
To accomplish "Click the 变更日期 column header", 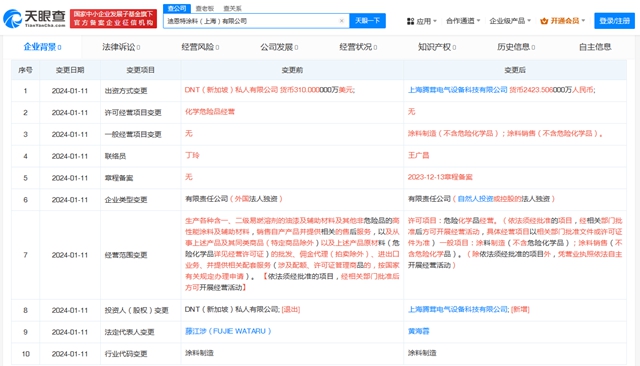I will click(x=70, y=70).
